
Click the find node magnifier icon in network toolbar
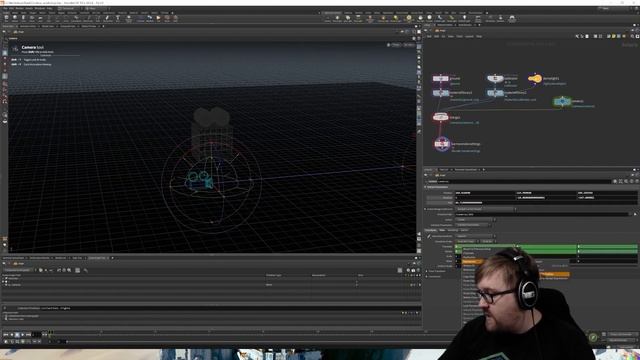pyautogui.click(x=632, y=36)
